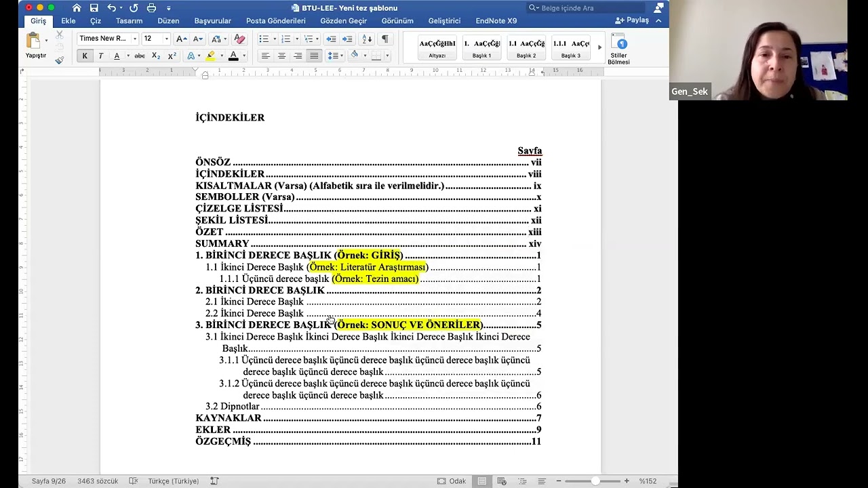Apply the Başlık 2 style
This screenshot has width=868, height=488.
(x=526, y=47)
